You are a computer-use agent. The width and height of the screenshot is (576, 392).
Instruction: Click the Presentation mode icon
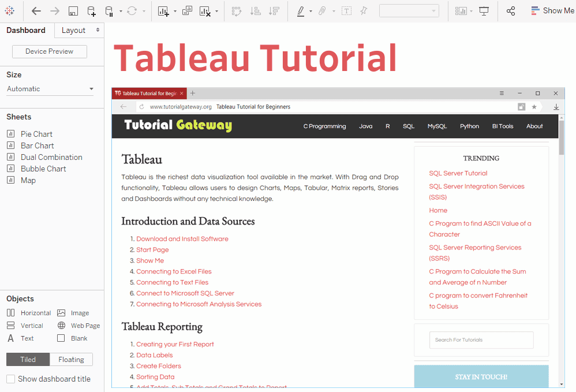(x=484, y=11)
